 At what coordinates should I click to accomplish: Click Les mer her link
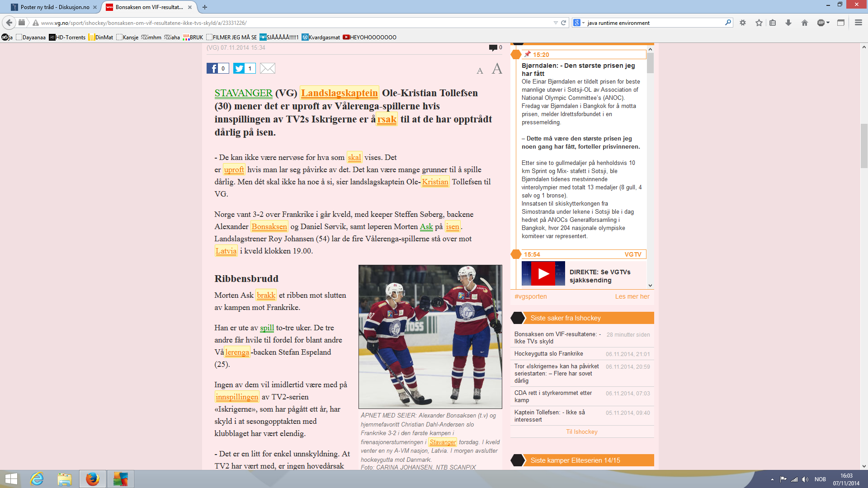point(632,297)
